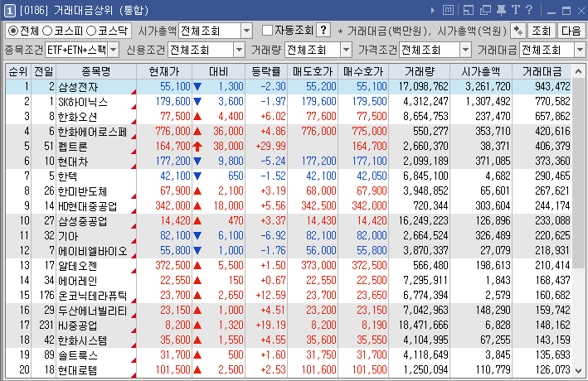Select the 전체 radio button
This screenshot has height=381, width=588.
pyautogui.click(x=12, y=31)
